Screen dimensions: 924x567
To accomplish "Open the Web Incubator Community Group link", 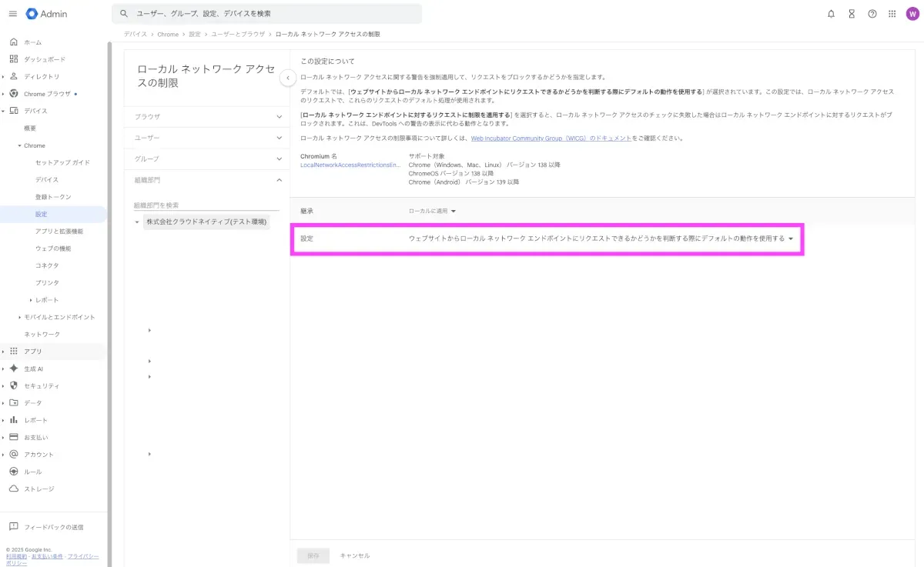I will pos(551,138).
